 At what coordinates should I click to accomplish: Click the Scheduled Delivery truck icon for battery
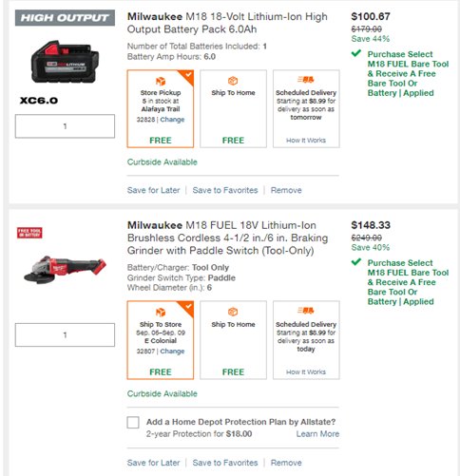[306, 80]
